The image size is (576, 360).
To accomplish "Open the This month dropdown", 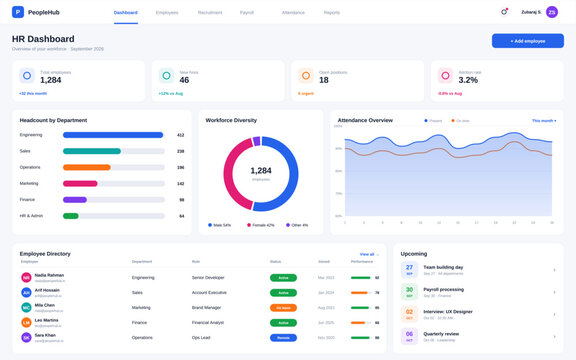I will pyautogui.click(x=544, y=120).
